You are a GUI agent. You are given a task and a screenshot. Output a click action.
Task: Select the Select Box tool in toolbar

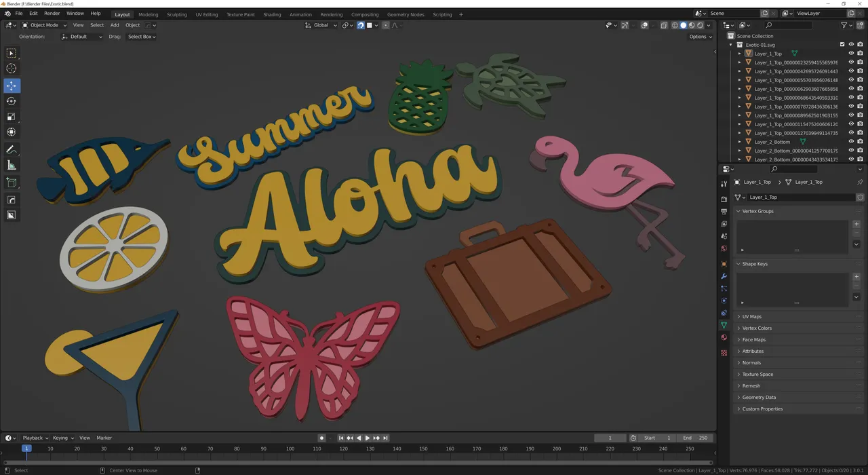[12, 53]
